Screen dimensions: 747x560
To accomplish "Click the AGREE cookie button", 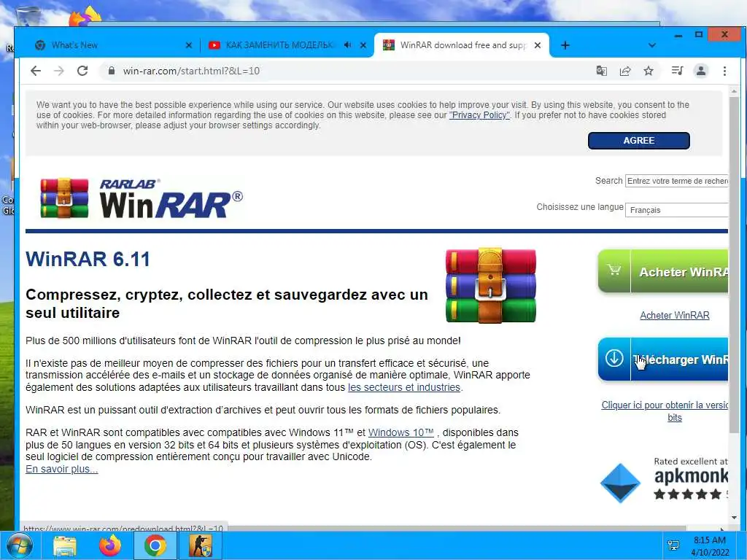I will (x=638, y=141).
